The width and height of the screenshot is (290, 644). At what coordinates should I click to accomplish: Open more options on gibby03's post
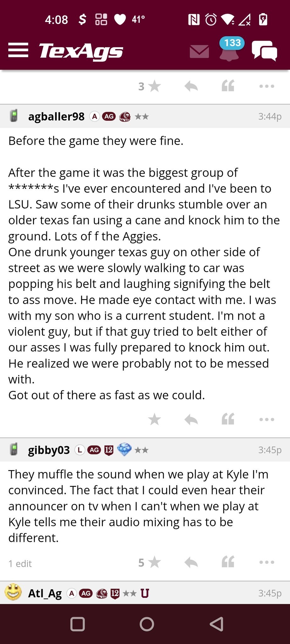(267, 562)
